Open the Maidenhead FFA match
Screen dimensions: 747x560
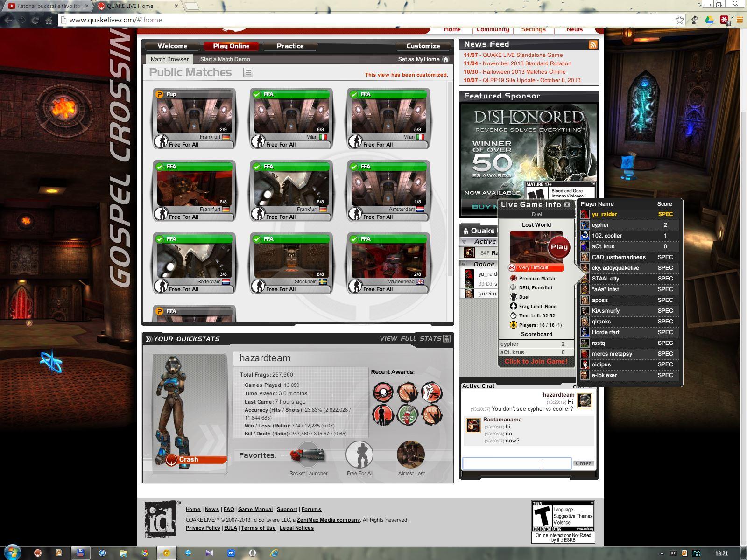pyautogui.click(x=388, y=263)
